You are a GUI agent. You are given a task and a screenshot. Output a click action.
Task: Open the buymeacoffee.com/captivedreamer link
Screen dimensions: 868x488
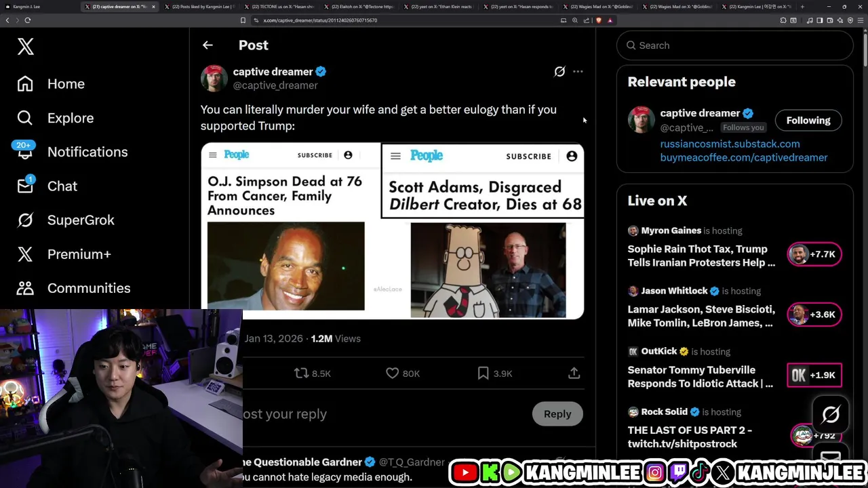click(744, 157)
